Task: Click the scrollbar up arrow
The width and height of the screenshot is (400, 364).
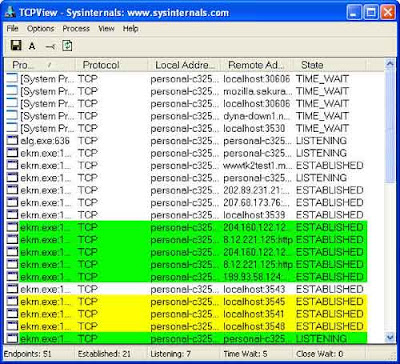Action: [389, 64]
